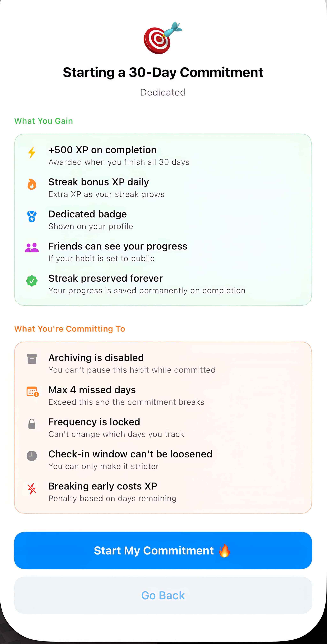Tap the red crossed-out bolt icon
Viewport: 327px width, 644px height.
[32, 488]
